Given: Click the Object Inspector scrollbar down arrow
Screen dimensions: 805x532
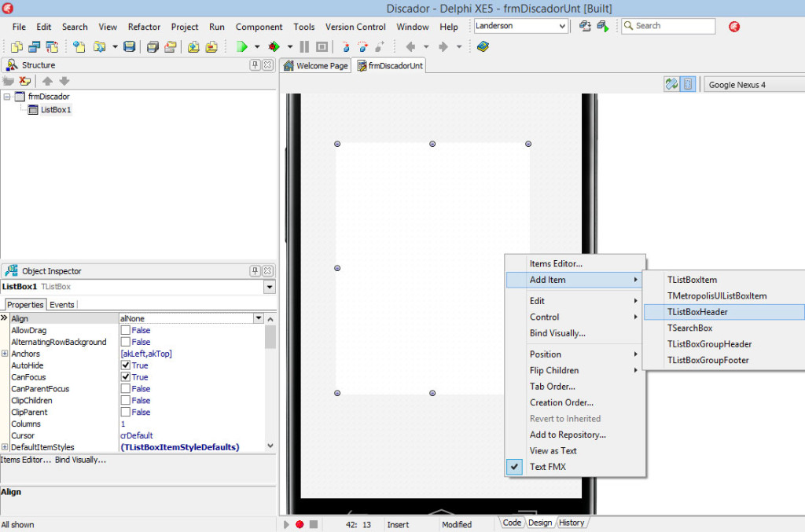Looking at the screenshot, I should coord(270,446).
